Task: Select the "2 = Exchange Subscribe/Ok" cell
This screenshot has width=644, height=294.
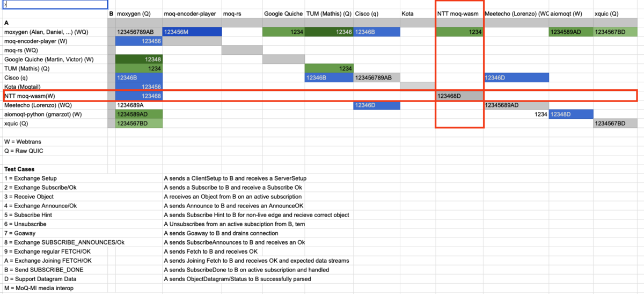Action: pyautogui.click(x=55, y=188)
